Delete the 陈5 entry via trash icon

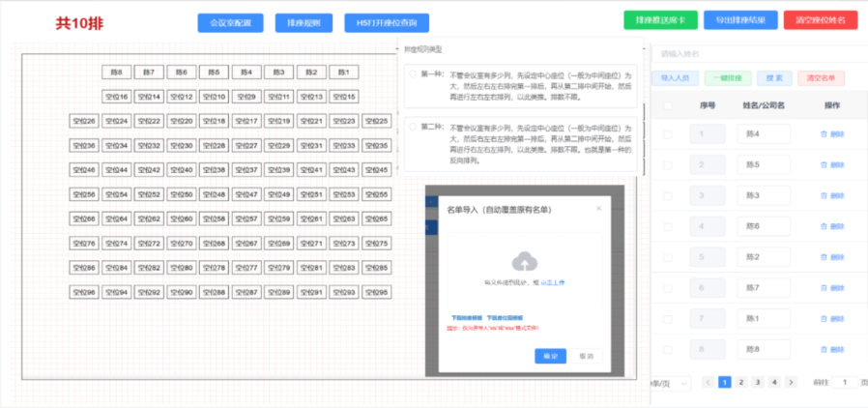(823, 165)
